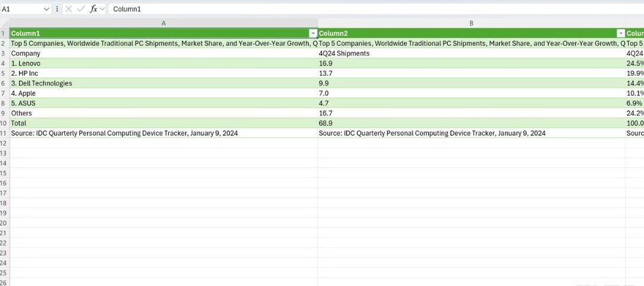The image size is (644, 286).
Task: Expand the Name Box dropdown arrow
Action: pos(47,9)
